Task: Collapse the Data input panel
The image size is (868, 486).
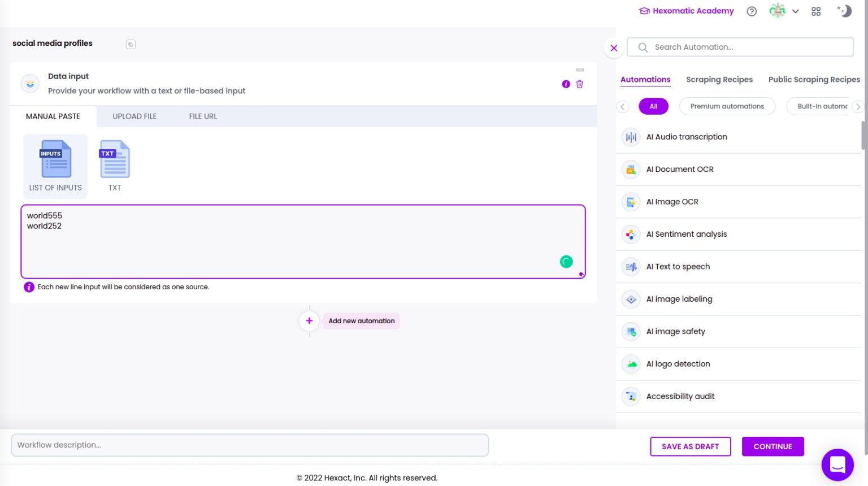Action: pyautogui.click(x=580, y=70)
